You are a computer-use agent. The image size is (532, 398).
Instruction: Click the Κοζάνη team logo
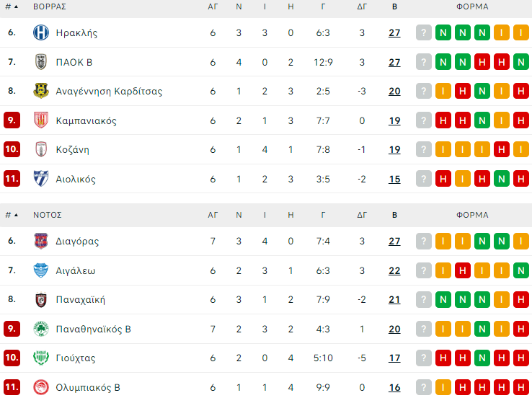pos(41,149)
